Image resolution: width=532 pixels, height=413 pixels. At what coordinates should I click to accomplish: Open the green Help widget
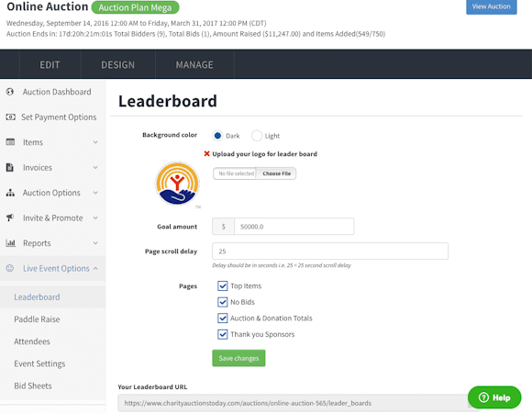494,397
